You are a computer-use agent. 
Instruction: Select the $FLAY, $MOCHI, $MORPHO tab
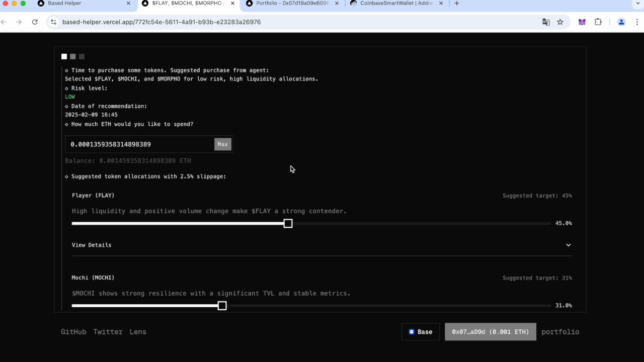click(188, 4)
